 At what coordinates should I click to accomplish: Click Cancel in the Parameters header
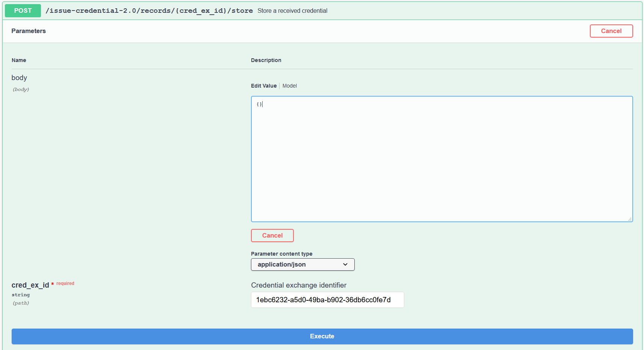[611, 31]
